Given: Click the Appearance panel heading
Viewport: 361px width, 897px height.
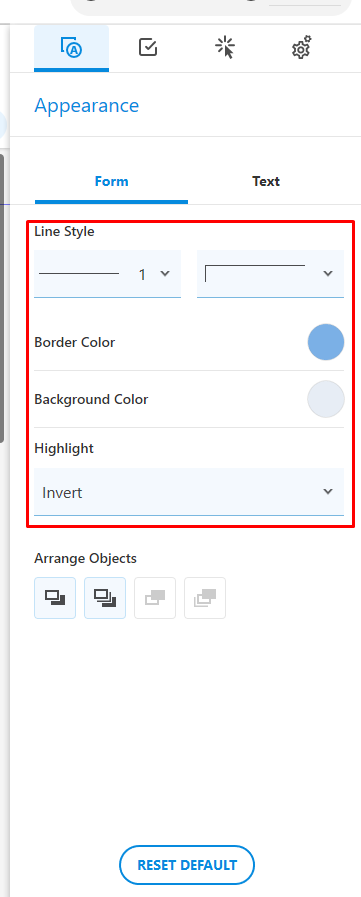Looking at the screenshot, I should coord(86,106).
